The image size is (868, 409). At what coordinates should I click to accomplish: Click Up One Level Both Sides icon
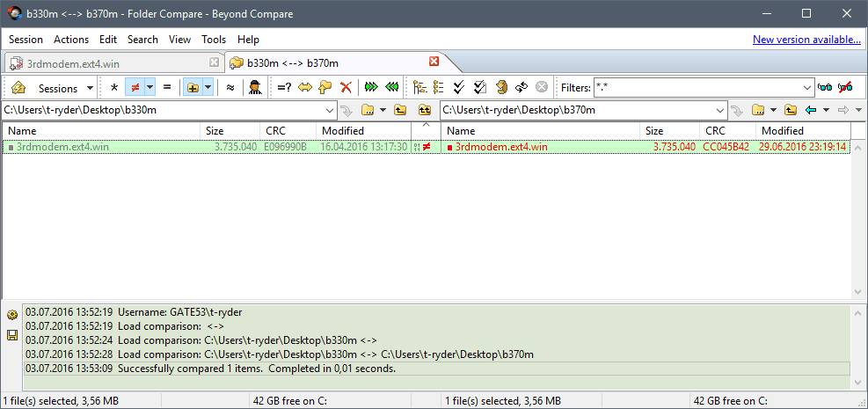tap(425, 110)
